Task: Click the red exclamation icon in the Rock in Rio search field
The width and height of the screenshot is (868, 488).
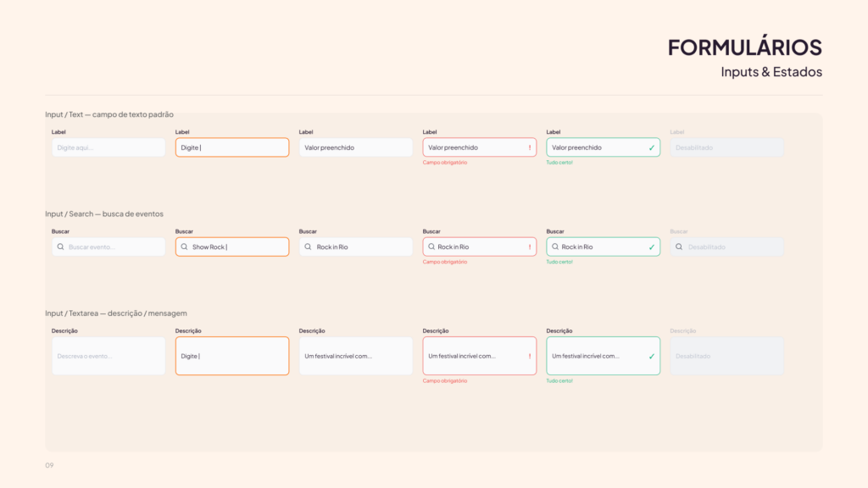Action: coord(530,247)
